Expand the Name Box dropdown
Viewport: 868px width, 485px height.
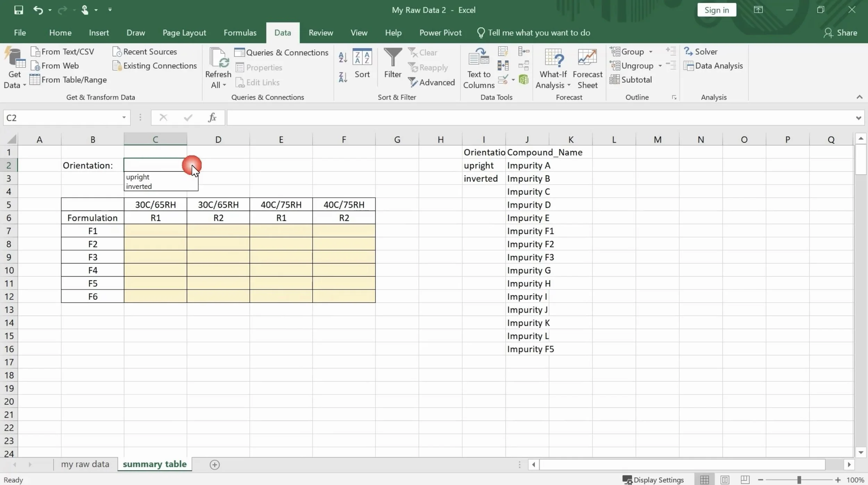tap(124, 118)
